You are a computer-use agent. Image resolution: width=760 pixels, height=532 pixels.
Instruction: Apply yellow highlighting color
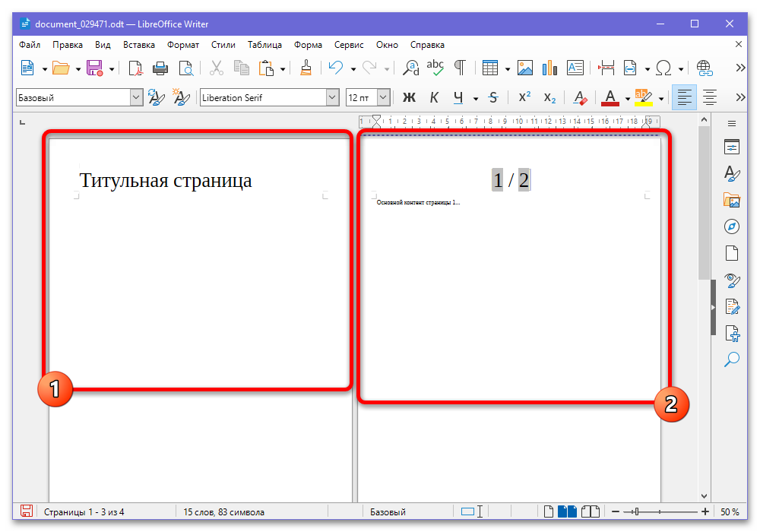point(644,98)
